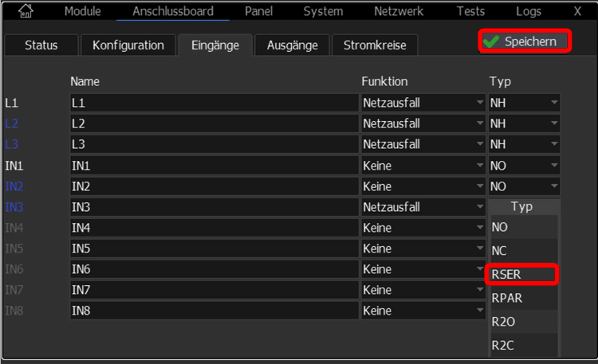The height and width of the screenshot is (364, 598).
Task: Open the Typ dropdown for L2
Action: 524,123
